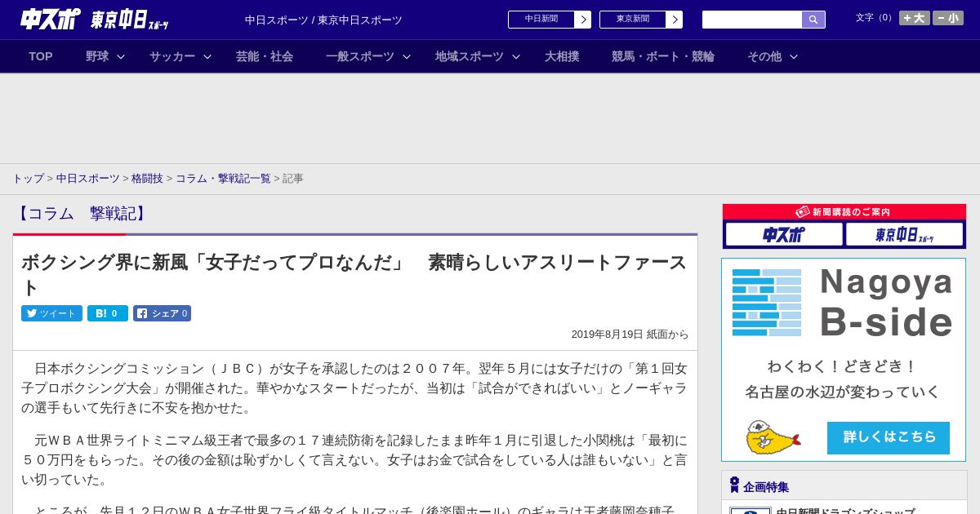
Task: Open the サッカー menu
Action: (x=172, y=56)
